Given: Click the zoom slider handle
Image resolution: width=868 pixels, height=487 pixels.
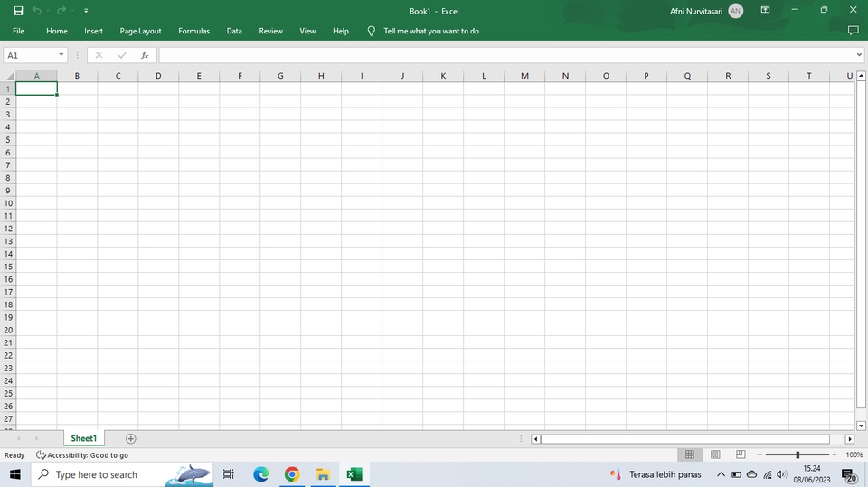Looking at the screenshot, I should pyautogui.click(x=797, y=454).
